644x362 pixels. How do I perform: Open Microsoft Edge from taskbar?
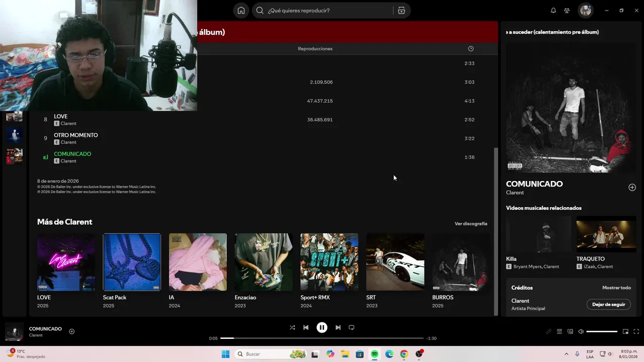(x=389, y=354)
